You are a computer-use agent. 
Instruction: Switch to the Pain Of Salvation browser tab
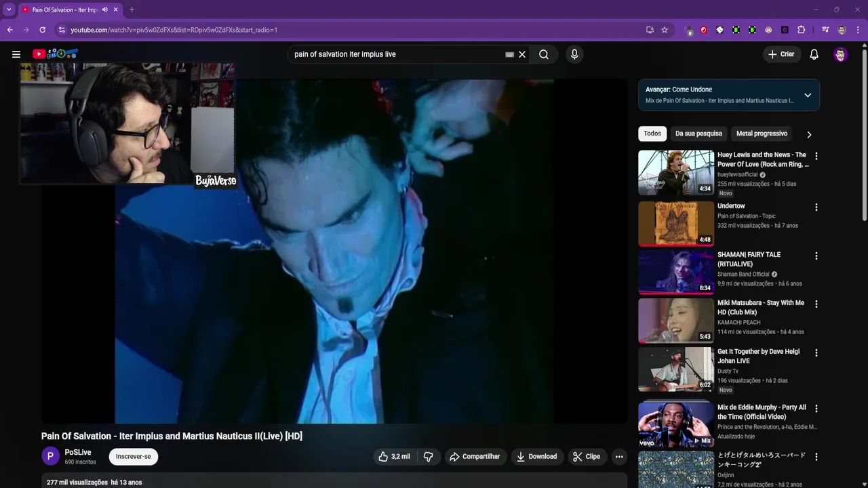(64, 9)
